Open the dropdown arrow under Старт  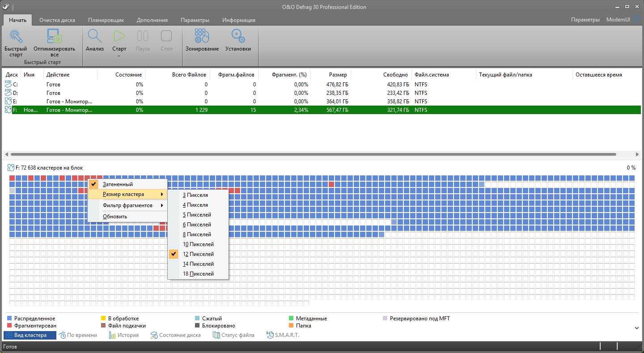coord(119,56)
